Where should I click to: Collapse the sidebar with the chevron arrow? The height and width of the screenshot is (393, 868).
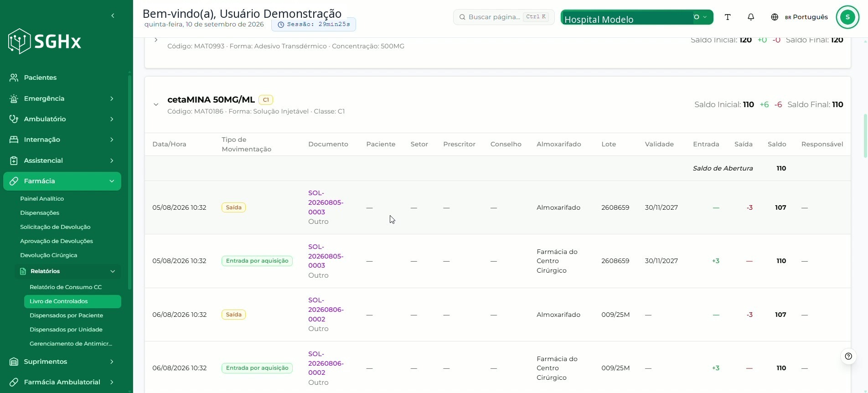click(113, 16)
